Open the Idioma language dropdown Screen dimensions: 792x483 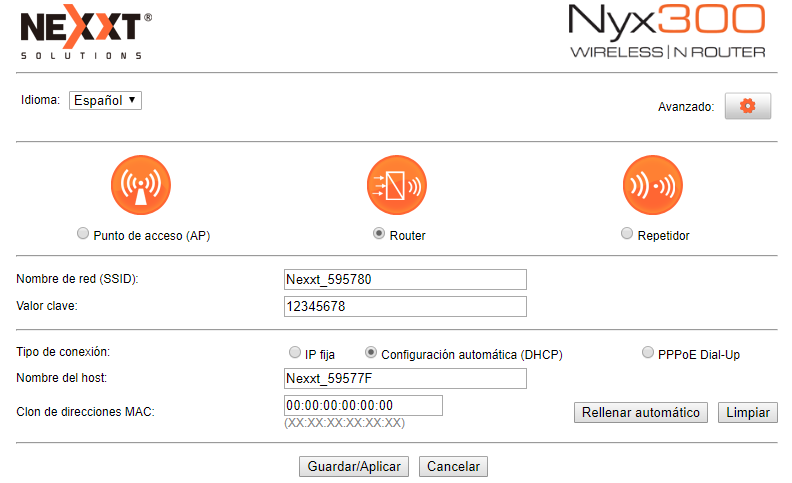(105, 100)
